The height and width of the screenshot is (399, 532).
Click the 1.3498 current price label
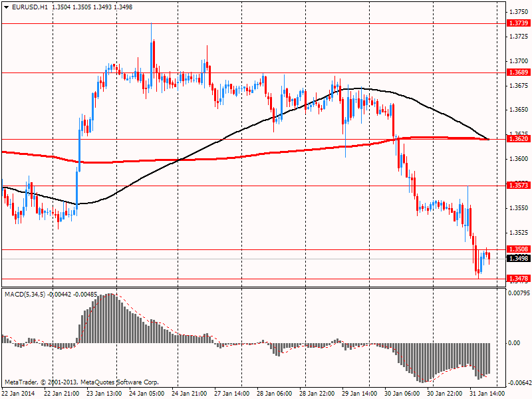[x=519, y=259]
